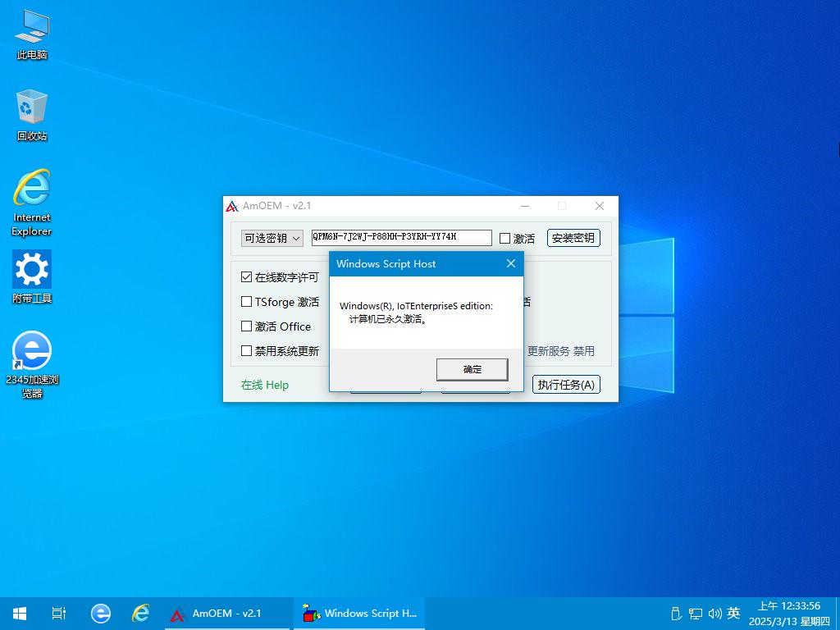840x630 pixels.
Task: Click the product key input field
Action: tap(402, 237)
